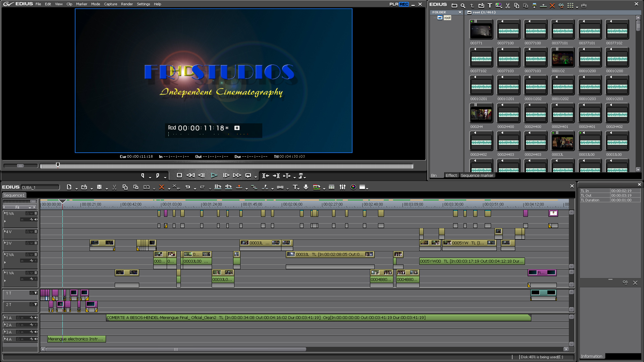
Task: Open the voice over microphone tool
Action: [306, 187]
